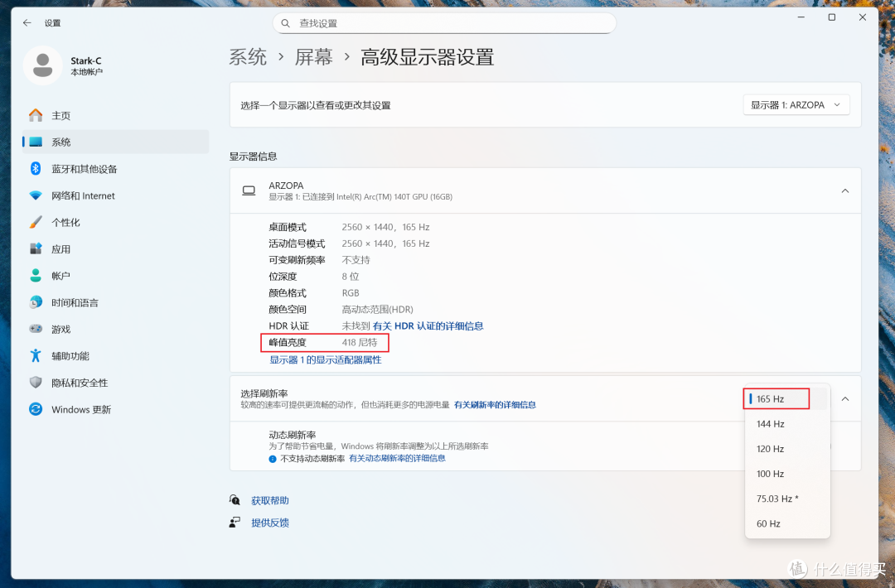The image size is (895, 588).
Task: Minimize the Settings window
Action: point(801,17)
